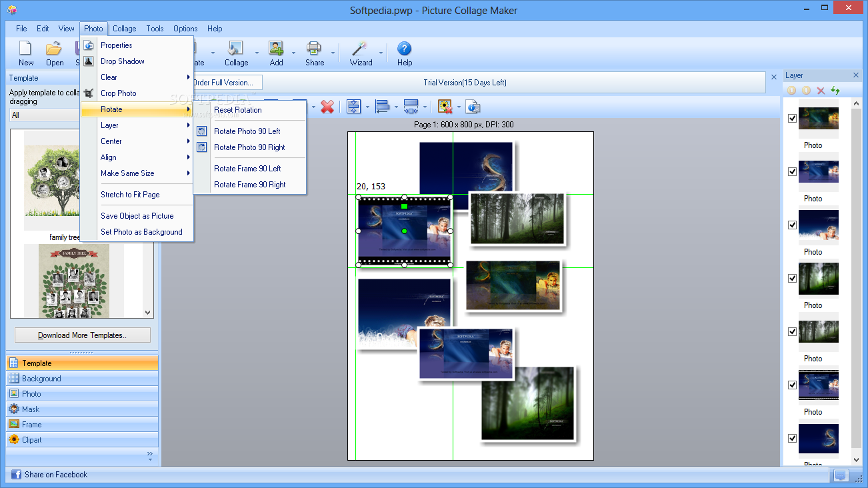Choose Stretch to Fit Page
The width and height of the screenshot is (868, 488).
point(137,195)
